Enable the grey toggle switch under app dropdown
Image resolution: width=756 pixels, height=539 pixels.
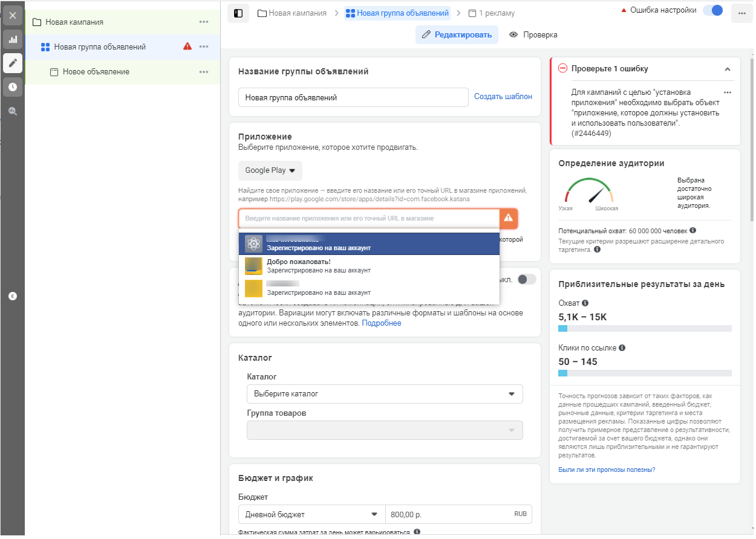(527, 279)
